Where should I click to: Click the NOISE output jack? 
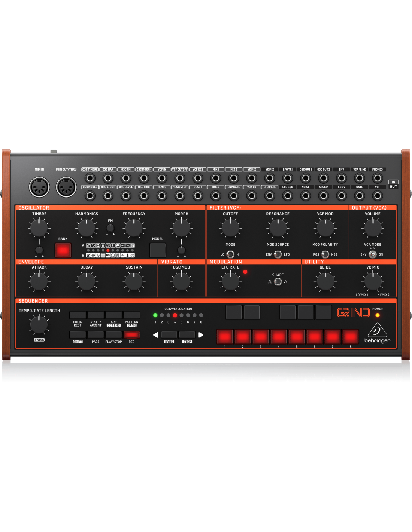coord(306,195)
